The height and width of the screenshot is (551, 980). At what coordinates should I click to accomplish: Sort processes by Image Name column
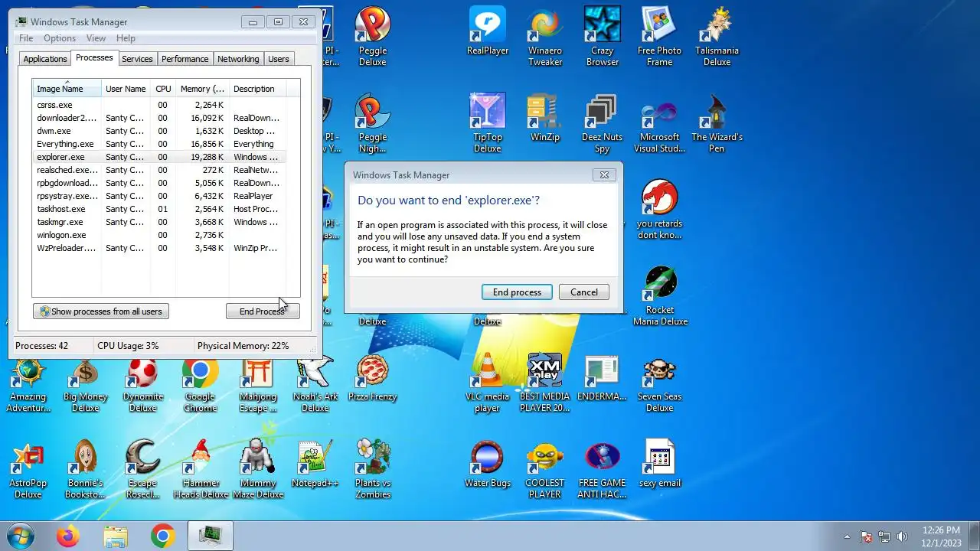pyautogui.click(x=67, y=89)
